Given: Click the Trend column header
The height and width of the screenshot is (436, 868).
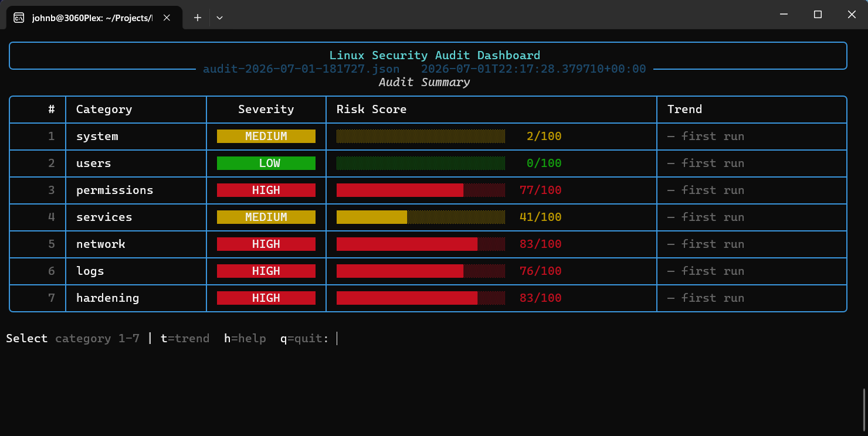Looking at the screenshot, I should click(685, 110).
